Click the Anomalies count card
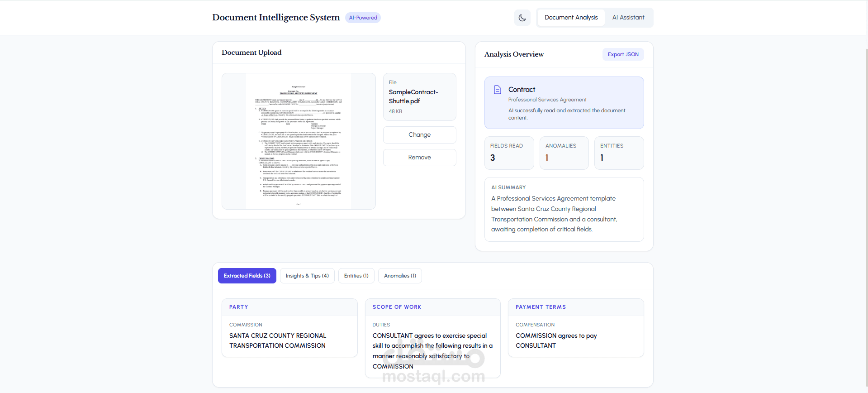Screen dimensions: 868x393 point(564,153)
